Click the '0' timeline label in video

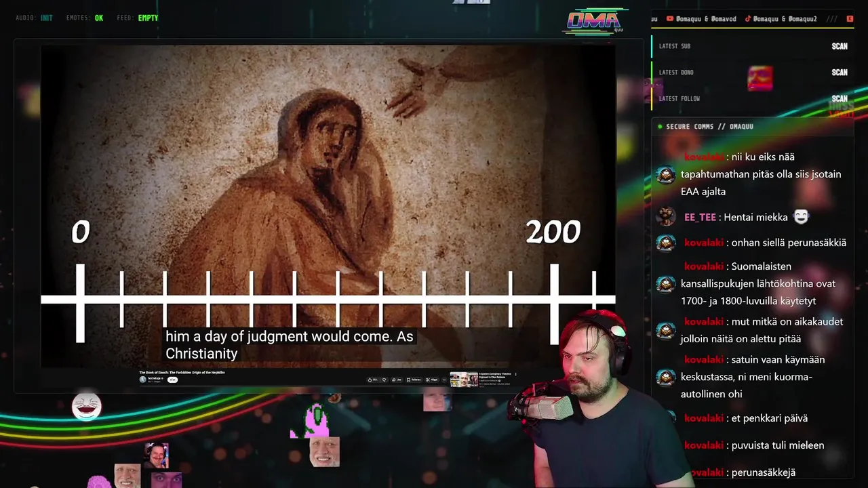click(x=81, y=232)
